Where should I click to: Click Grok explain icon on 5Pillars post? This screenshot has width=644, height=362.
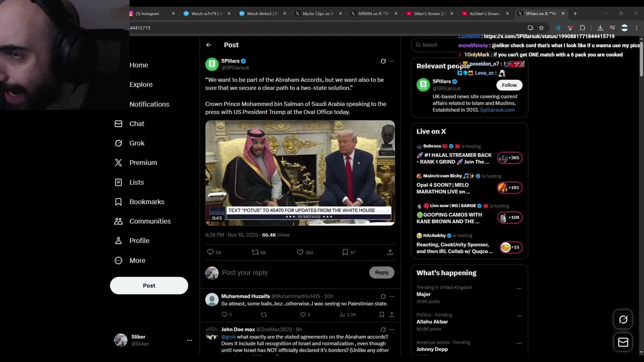(383, 61)
